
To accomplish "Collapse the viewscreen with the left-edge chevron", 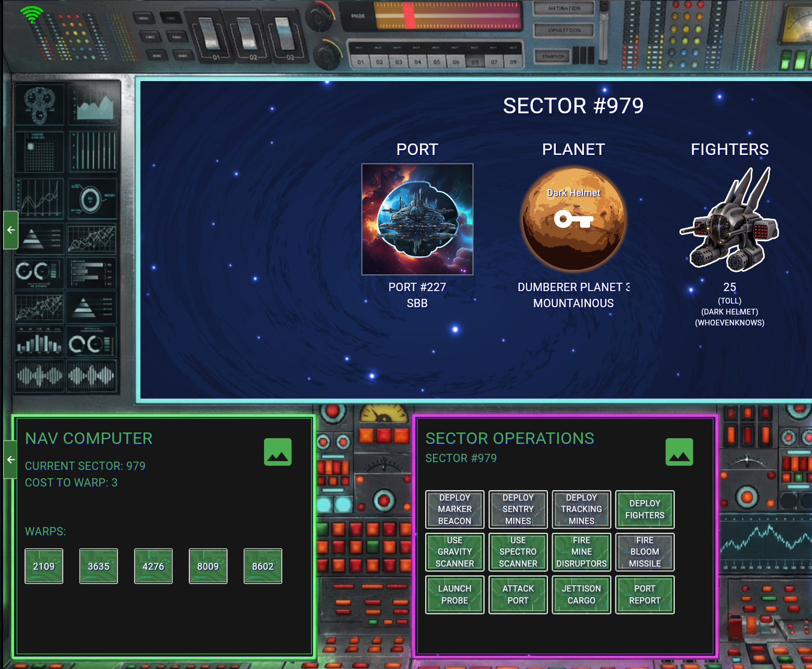I will 10,230.
